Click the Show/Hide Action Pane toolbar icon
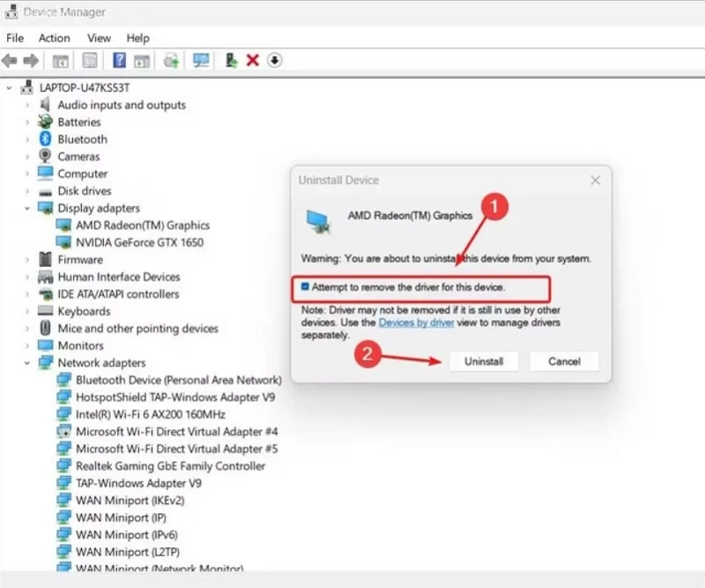 [142, 61]
